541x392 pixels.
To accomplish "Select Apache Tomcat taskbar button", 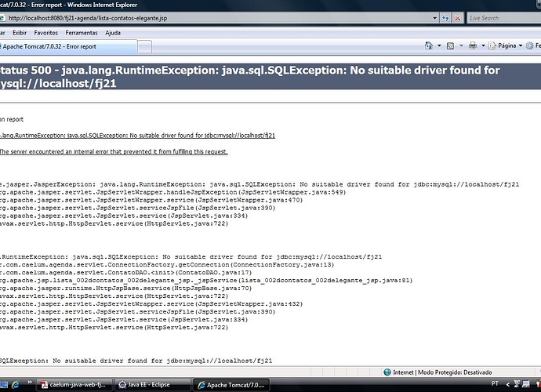I will pos(231,385).
